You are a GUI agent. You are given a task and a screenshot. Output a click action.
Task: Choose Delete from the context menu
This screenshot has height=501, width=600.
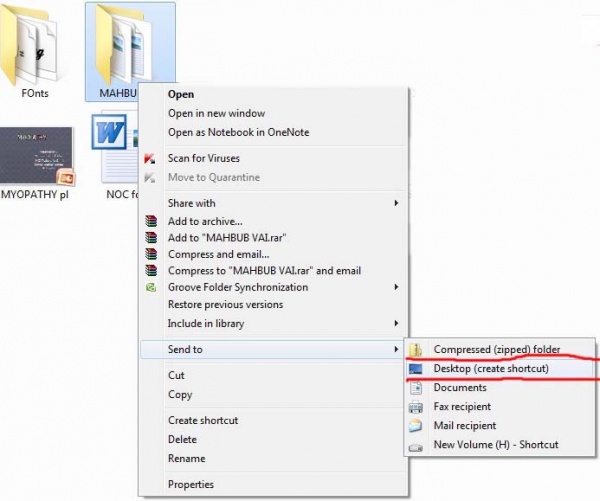[273, 439]
